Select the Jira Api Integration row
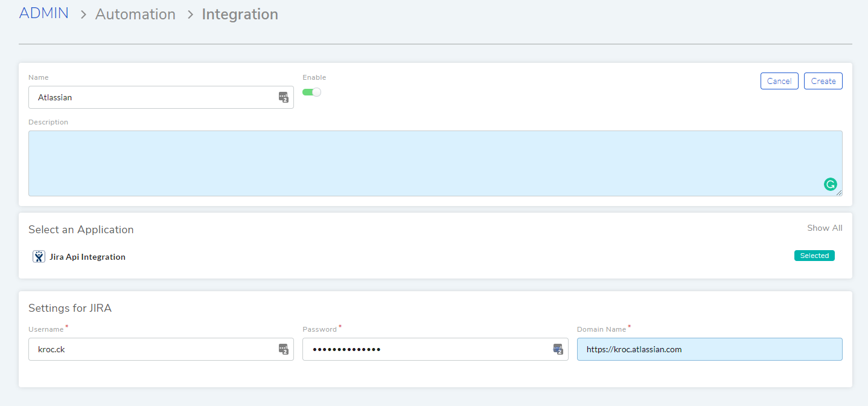This screenshot has width=868, height=406. [x=435, y=257]
